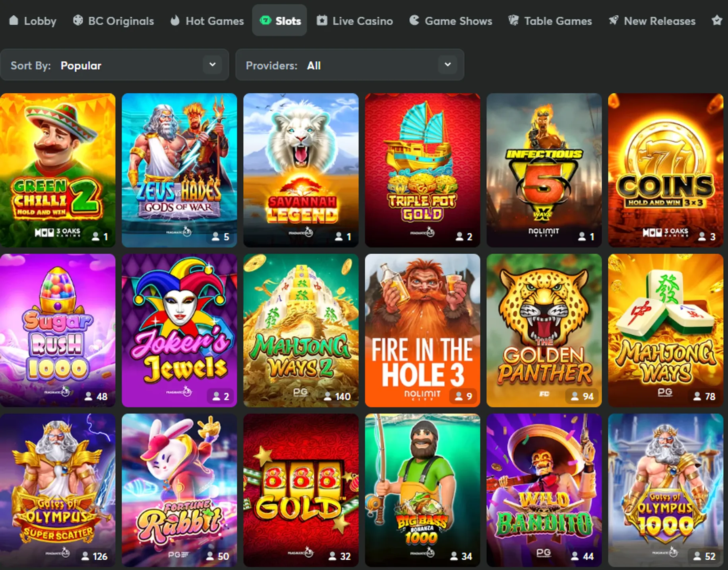
Task: Open the Savannah Legend slot
Action: tap(301, 170)
